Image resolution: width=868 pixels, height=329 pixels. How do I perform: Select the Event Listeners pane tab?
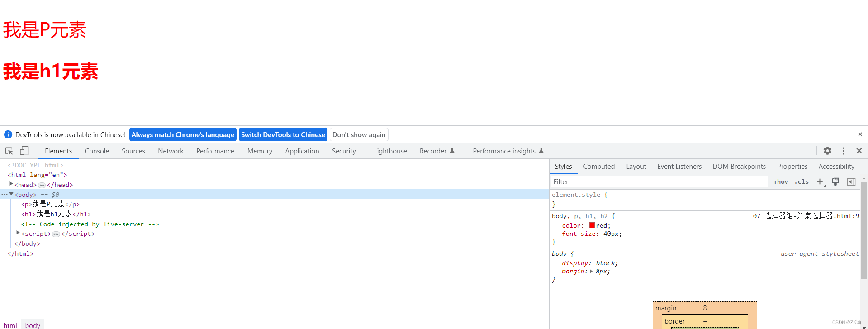point(679,167)
